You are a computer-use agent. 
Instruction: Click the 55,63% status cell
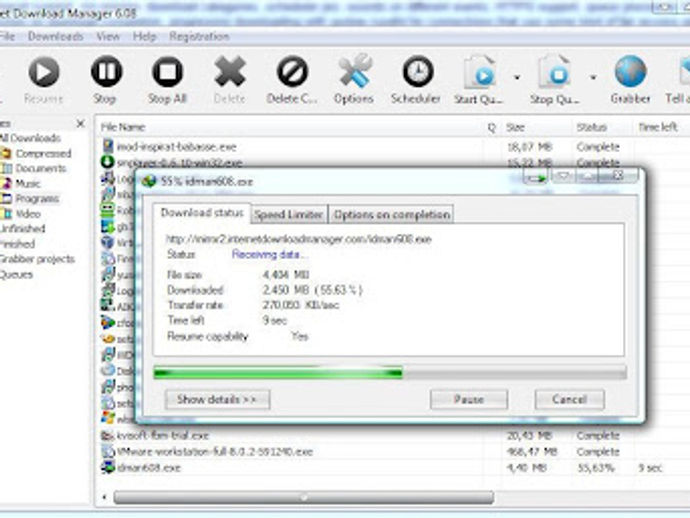point(595,468)
